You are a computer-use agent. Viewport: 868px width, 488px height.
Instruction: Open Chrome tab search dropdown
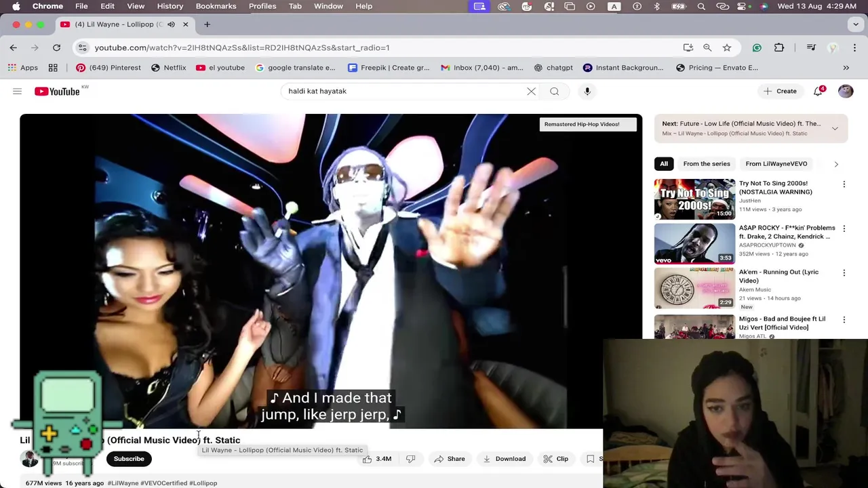[x=855, y=24]
